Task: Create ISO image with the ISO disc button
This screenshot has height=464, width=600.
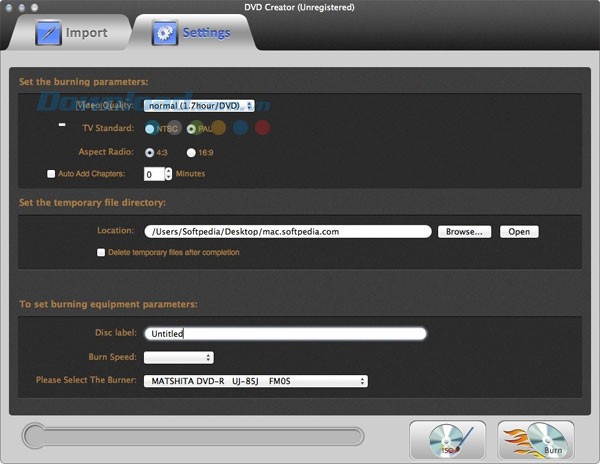Action: 447,441
